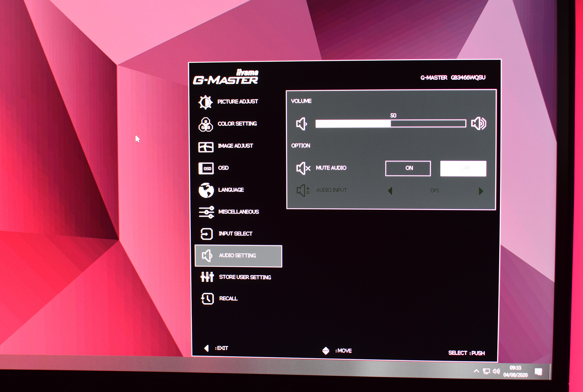Screen dimensions: 583x392
Task: Select the Color Setting RGB icon
Action: [205, 124]
